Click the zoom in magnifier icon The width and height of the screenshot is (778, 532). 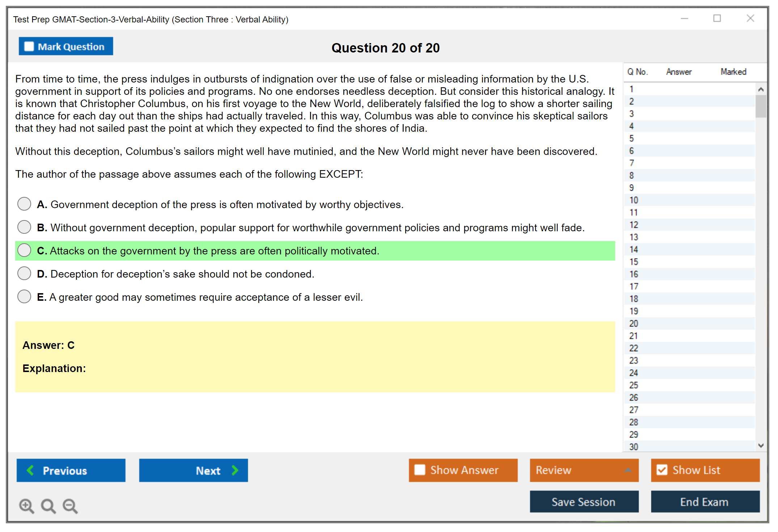click(x=26, y=506)
